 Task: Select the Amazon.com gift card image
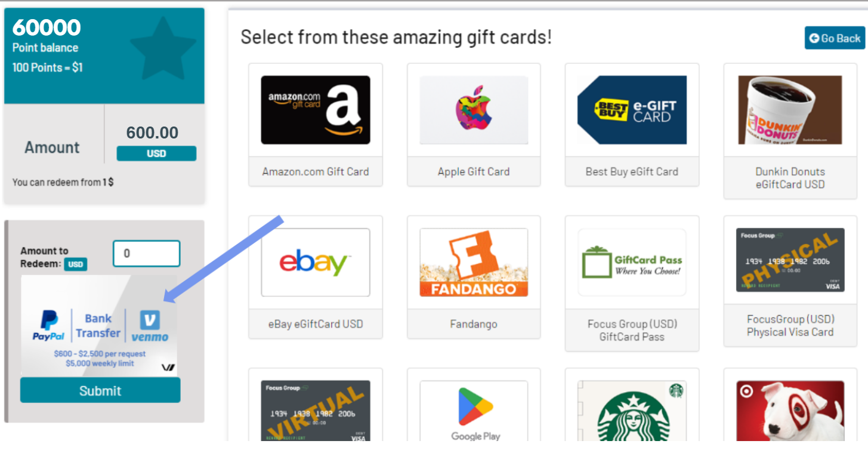point(316,110)
